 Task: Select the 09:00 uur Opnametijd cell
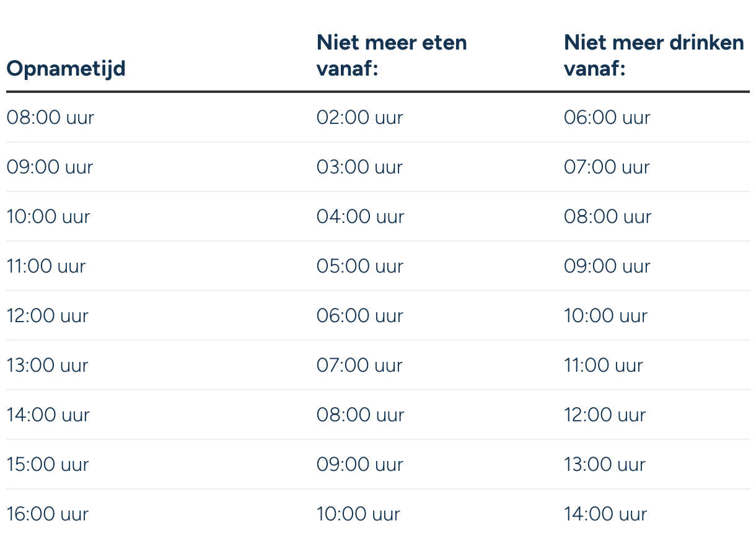coord(50,167)
